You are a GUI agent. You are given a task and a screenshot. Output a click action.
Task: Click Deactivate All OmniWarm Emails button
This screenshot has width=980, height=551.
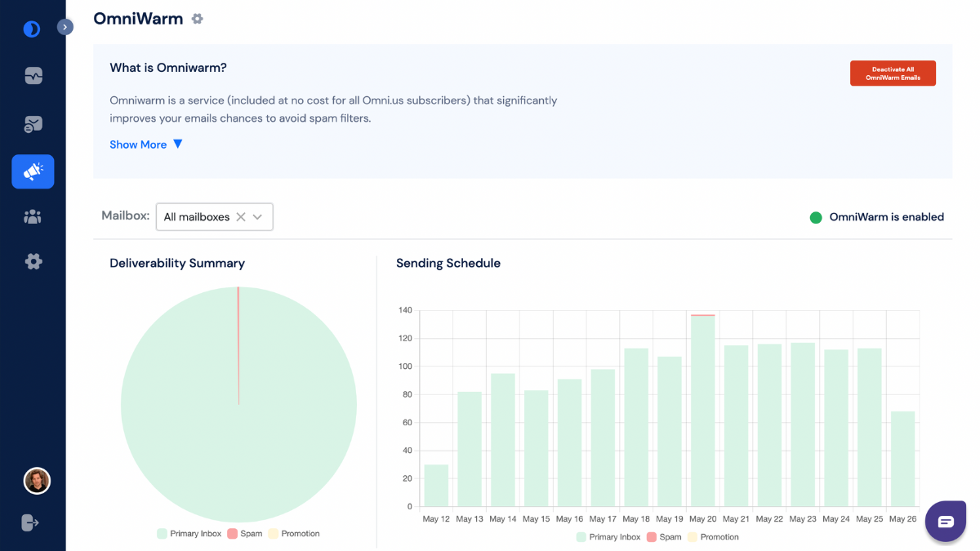[893, 73]
